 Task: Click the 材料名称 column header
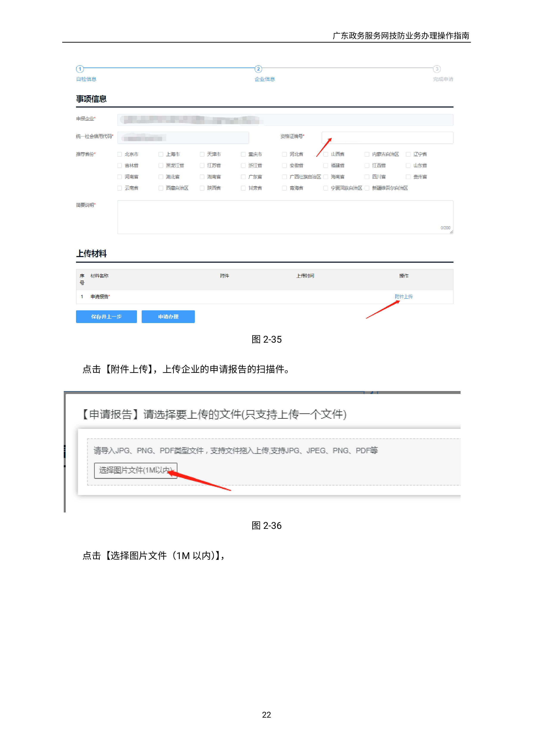(x=99, y=276)
